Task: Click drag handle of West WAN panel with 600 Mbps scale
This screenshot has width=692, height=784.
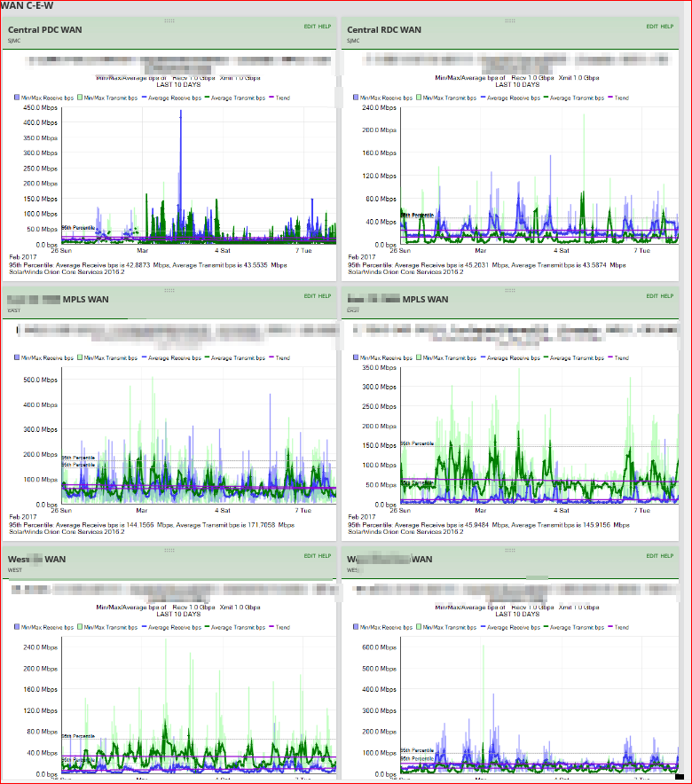Action: coord(509,550)
